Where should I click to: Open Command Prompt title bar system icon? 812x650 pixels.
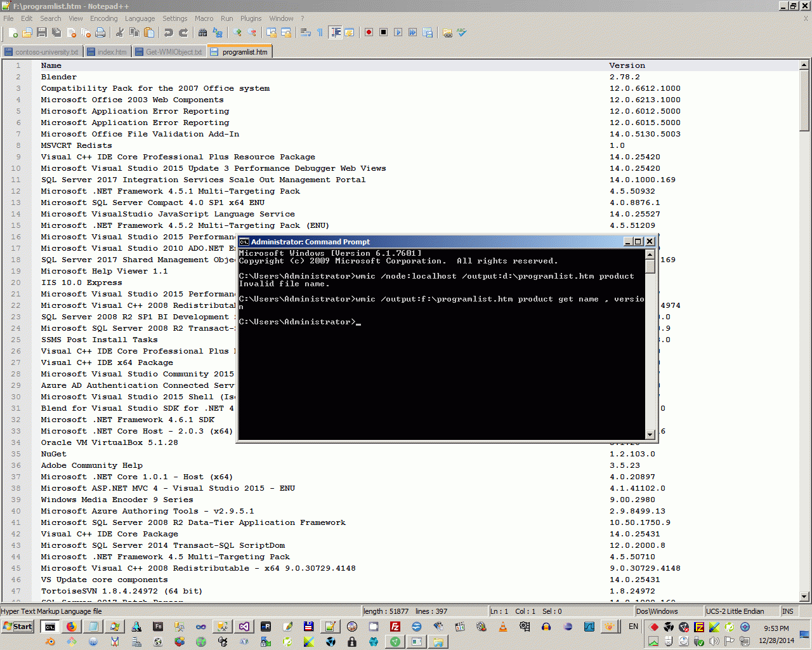244,241
